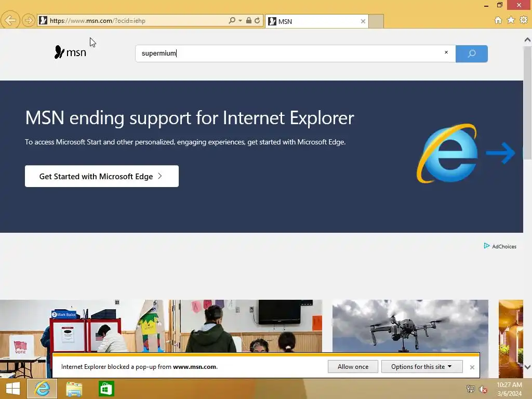Click the browser Forward arrow button
Image resolution: width=532 pixels, height=399 pixels.
(x=29, y=21)
